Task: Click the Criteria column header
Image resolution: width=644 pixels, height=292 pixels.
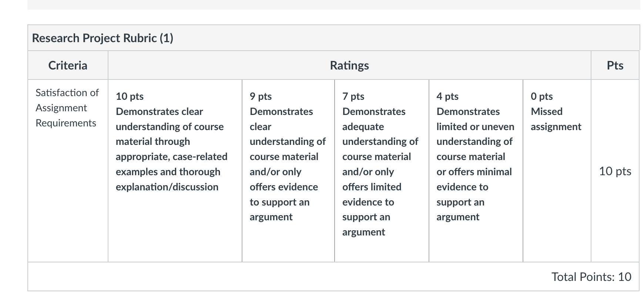Action: click(68, 65)
